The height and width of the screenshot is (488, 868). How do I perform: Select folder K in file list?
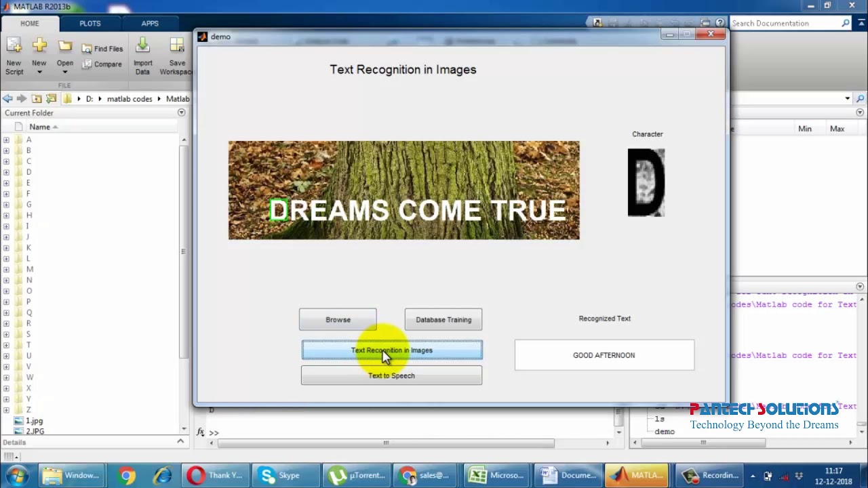28,247
